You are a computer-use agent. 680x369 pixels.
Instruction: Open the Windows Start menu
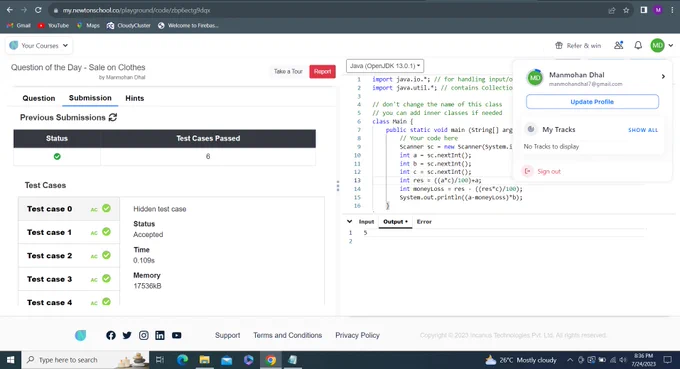pyautogui.click(x=10, y=360)
